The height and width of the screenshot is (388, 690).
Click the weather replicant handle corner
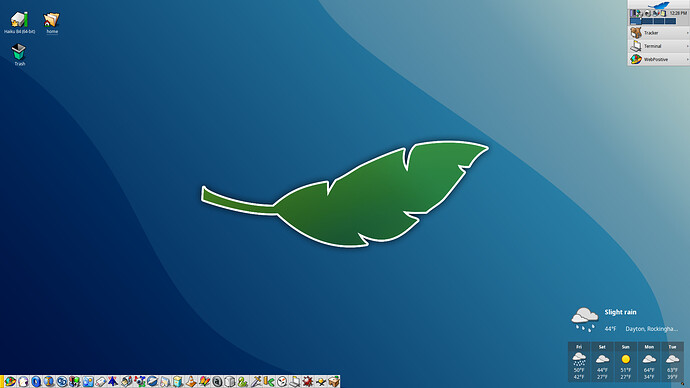pos(683,384)
